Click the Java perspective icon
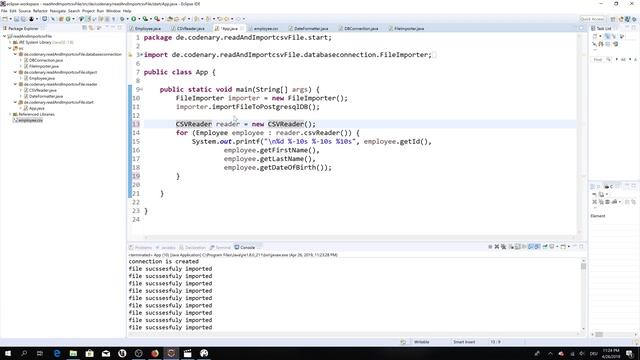The width and height of the screenshot is (640, 360). coord(627,19)
